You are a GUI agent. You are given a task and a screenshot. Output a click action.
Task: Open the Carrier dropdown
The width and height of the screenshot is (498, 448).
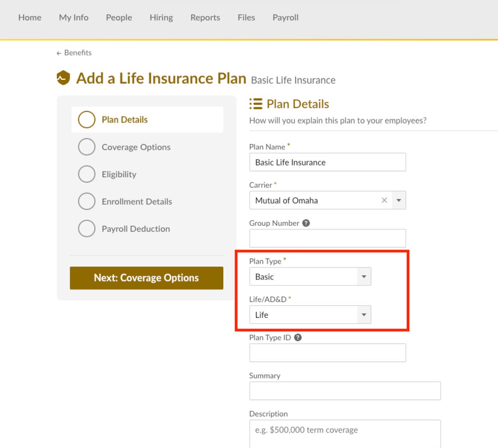(x=398, y=200)
